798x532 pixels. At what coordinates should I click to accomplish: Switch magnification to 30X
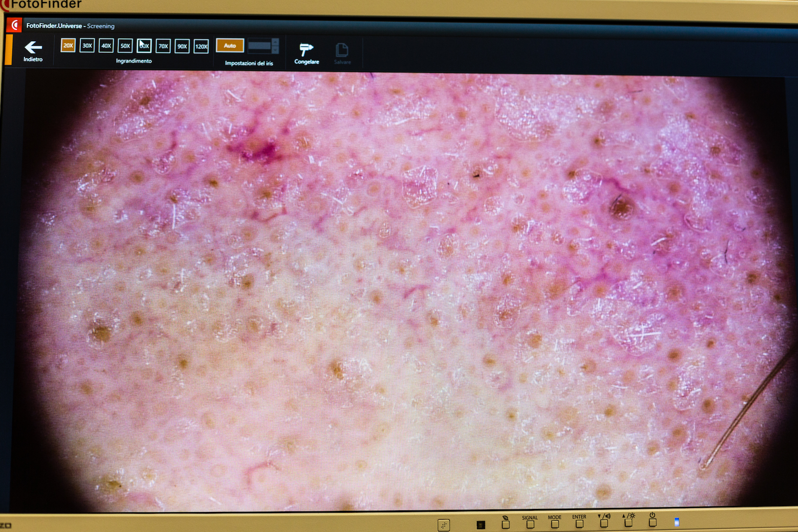coord(87,46)
